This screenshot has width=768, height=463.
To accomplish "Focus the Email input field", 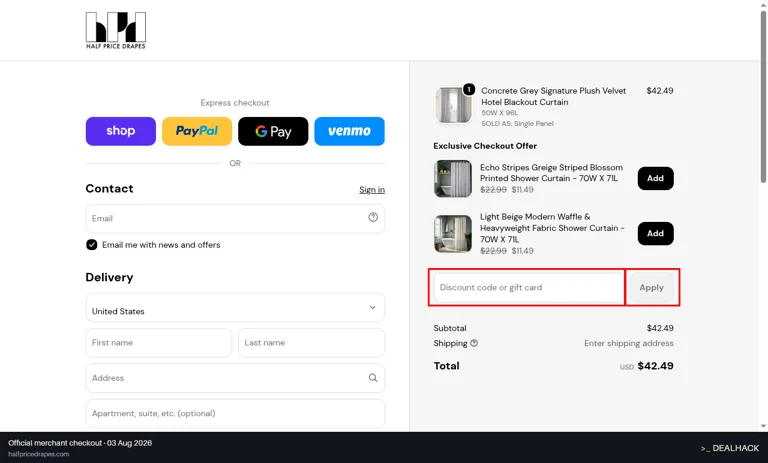I will tap(235, 219).
